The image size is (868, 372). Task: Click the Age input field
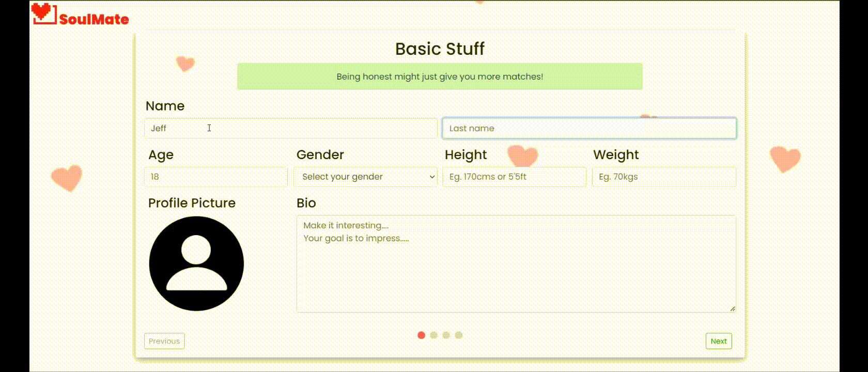(x=215, y=177)
